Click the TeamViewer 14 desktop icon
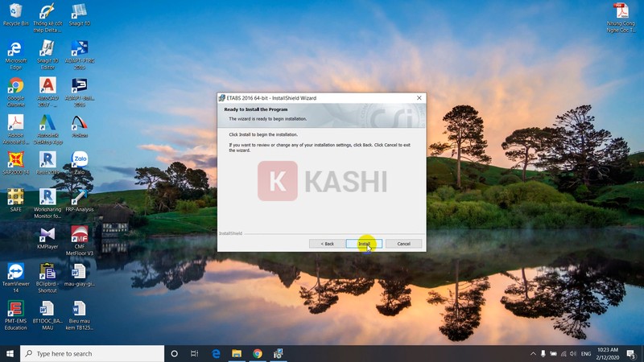This screenshot has width=644, height=362. coord(15,272)
